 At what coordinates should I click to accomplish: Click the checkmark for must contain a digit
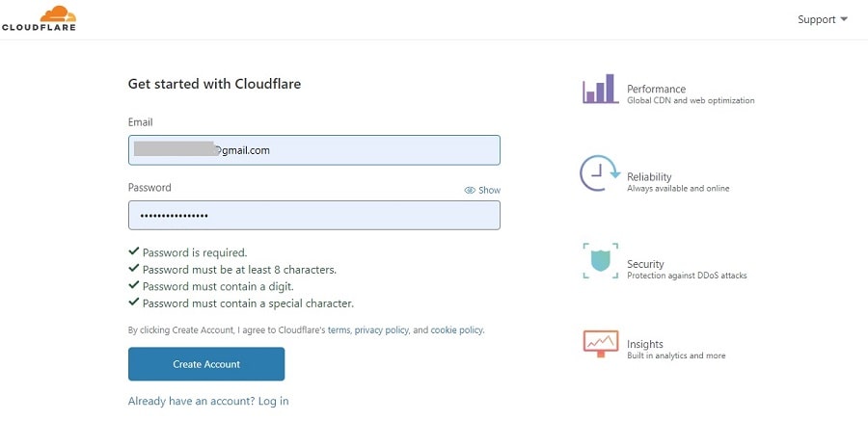pyautogui.click(x=133, y=285)
